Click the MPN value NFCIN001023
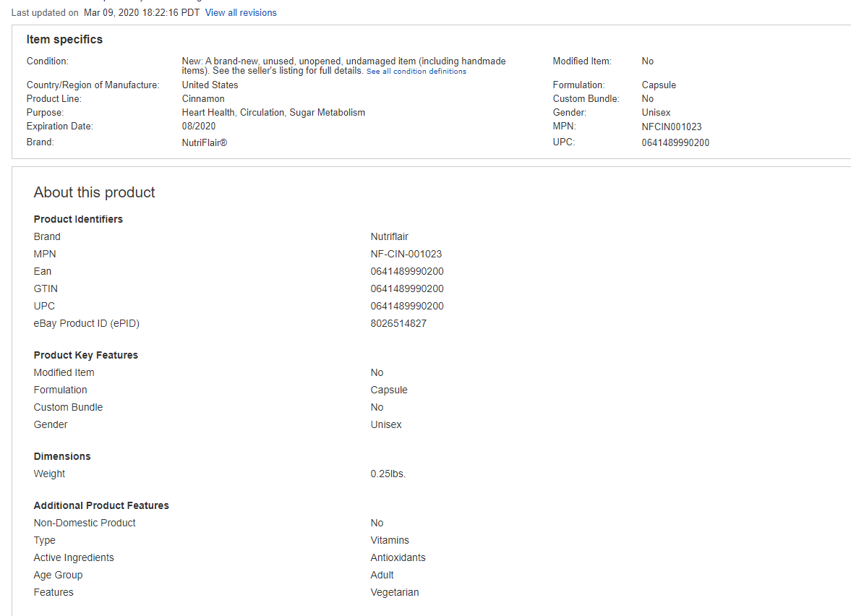 click(x=672, y=127)
